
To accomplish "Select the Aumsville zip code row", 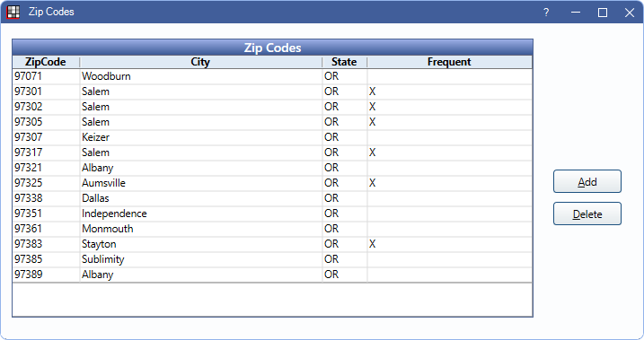I will (x=272, y=183).
